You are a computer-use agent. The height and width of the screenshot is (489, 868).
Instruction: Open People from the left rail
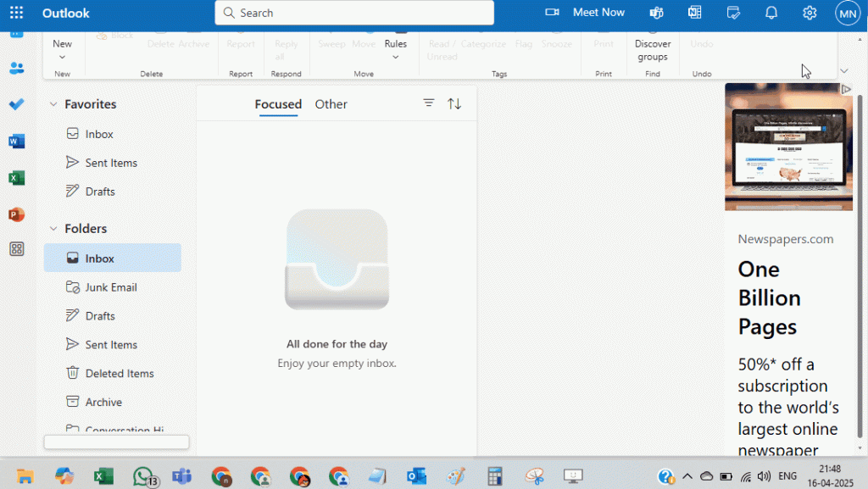[x=17, y=68]
